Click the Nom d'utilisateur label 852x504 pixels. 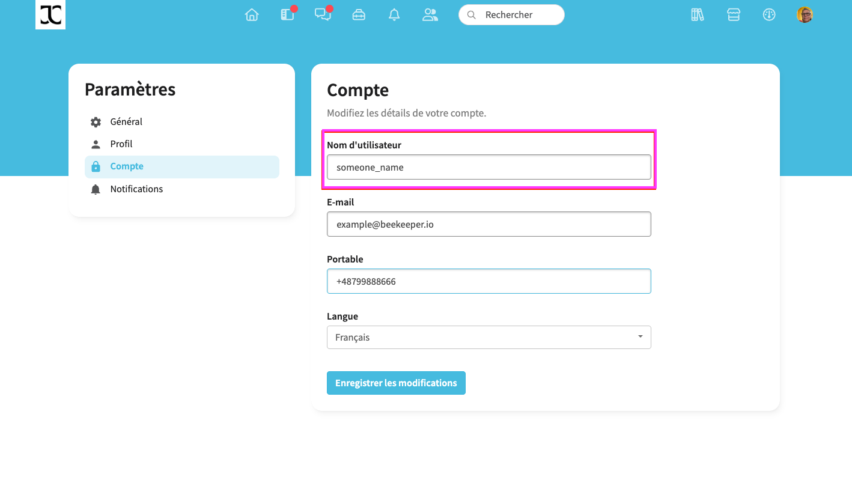(364, 145)
